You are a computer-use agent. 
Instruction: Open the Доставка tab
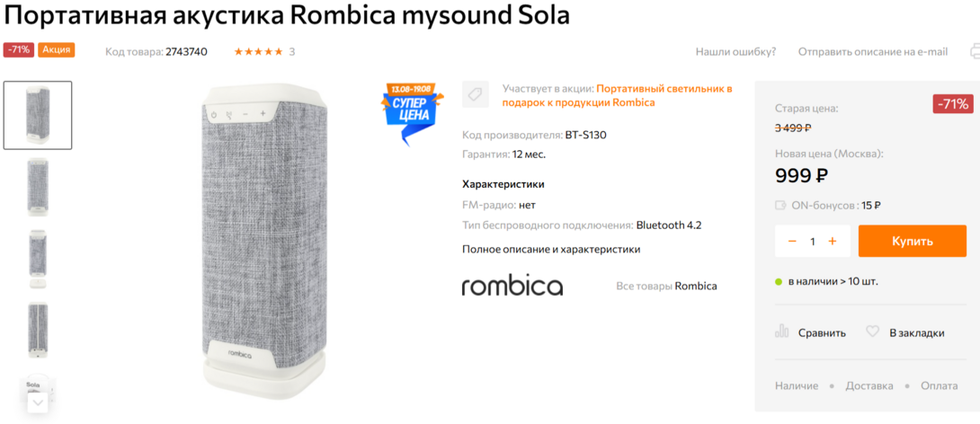pos(869,385)
